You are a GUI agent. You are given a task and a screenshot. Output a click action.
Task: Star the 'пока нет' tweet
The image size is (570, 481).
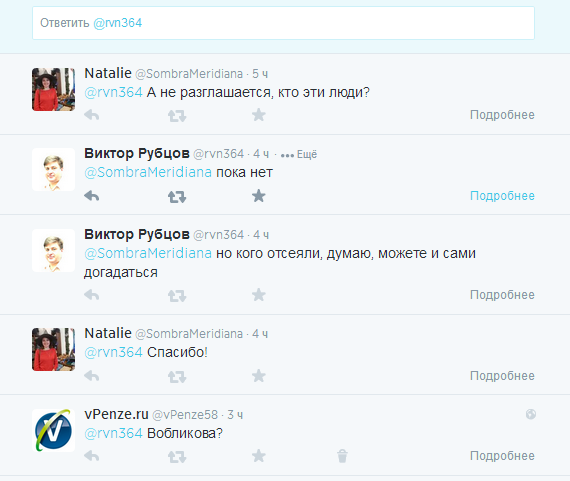[258, 196]
